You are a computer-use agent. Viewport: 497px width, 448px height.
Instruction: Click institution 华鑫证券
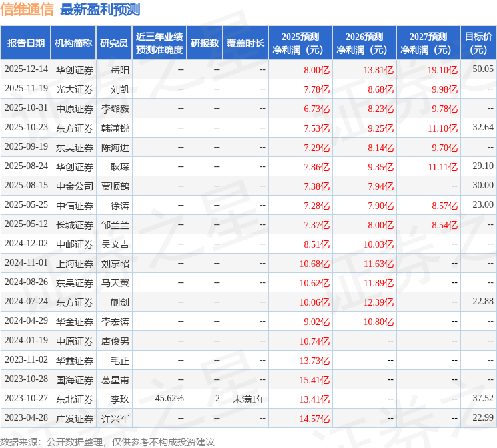[75, 361]
